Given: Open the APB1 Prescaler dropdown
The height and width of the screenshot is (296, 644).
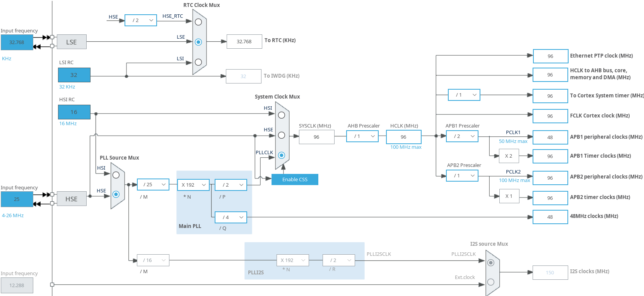Looking at the screenshot, I should click(x=462, y=136).
